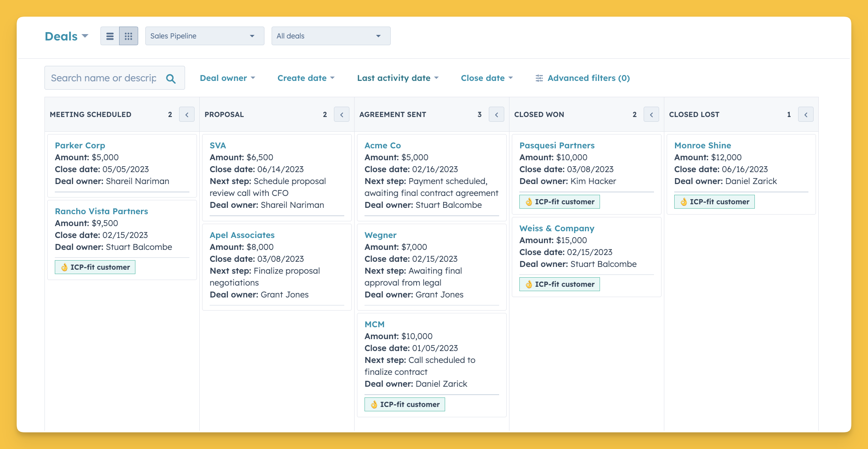This screenshot has height=449, width=868.
Task: Open the Deals title dropdown caret
Action: point(85,36)
